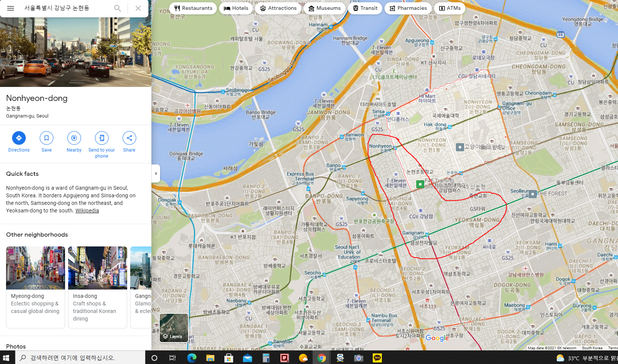Open the Windows Start menu
The image size is (618, 364).
point(6,358)
